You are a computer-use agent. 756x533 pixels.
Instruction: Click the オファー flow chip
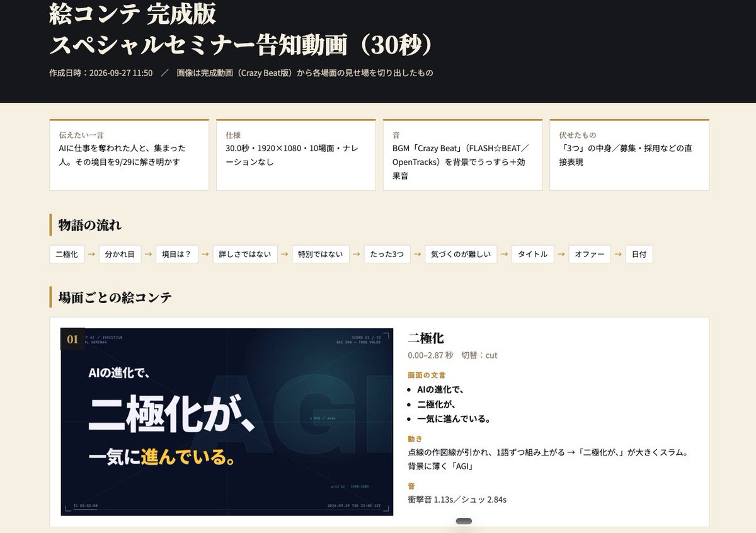point(590,255)
